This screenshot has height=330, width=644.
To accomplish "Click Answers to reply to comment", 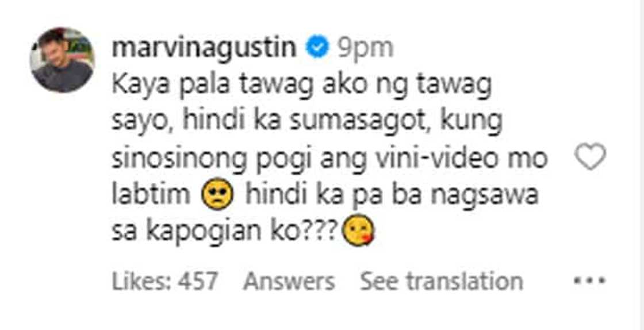I will [x=289, y=282].
